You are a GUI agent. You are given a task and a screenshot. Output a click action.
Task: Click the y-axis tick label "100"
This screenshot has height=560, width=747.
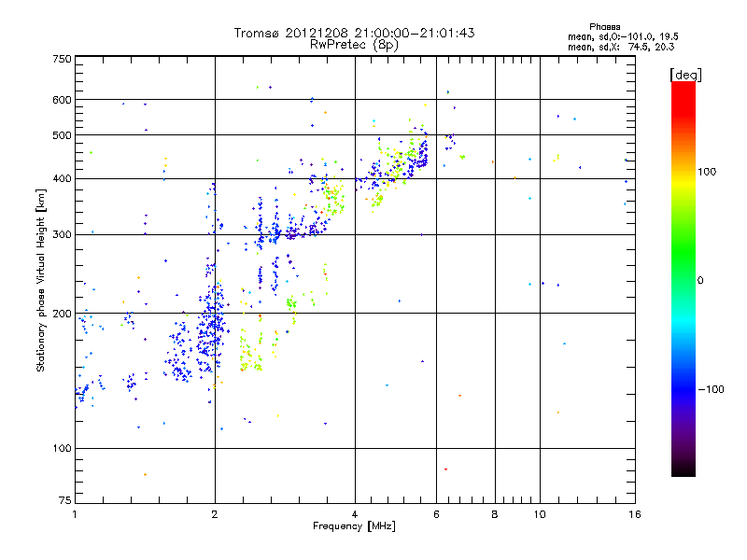[x=62, y=449]
